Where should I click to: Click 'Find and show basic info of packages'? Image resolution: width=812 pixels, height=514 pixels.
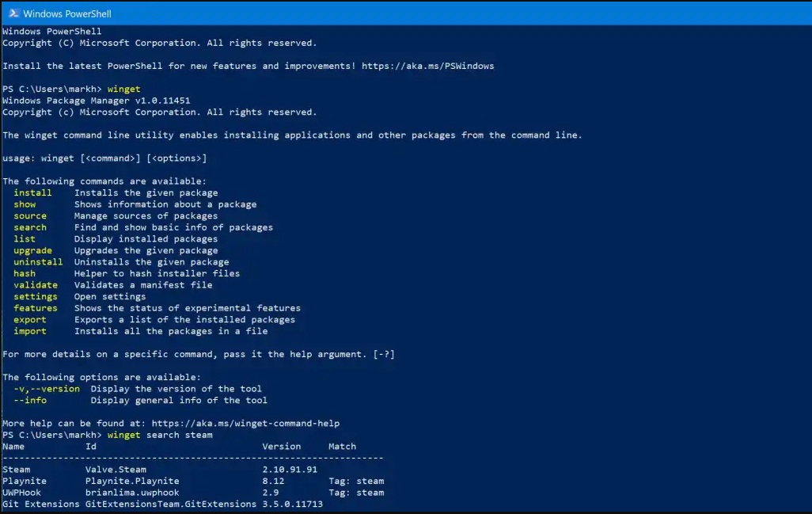click(x=173, y=227)
